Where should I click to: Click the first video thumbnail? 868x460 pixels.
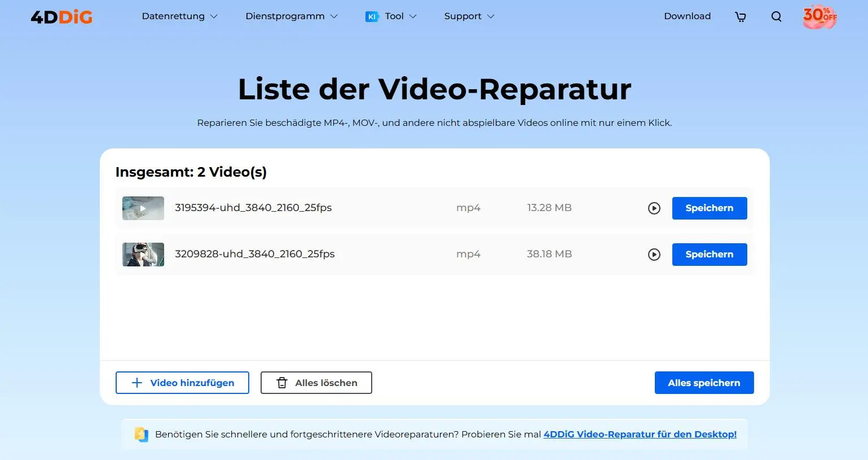(x=143, y=208)
